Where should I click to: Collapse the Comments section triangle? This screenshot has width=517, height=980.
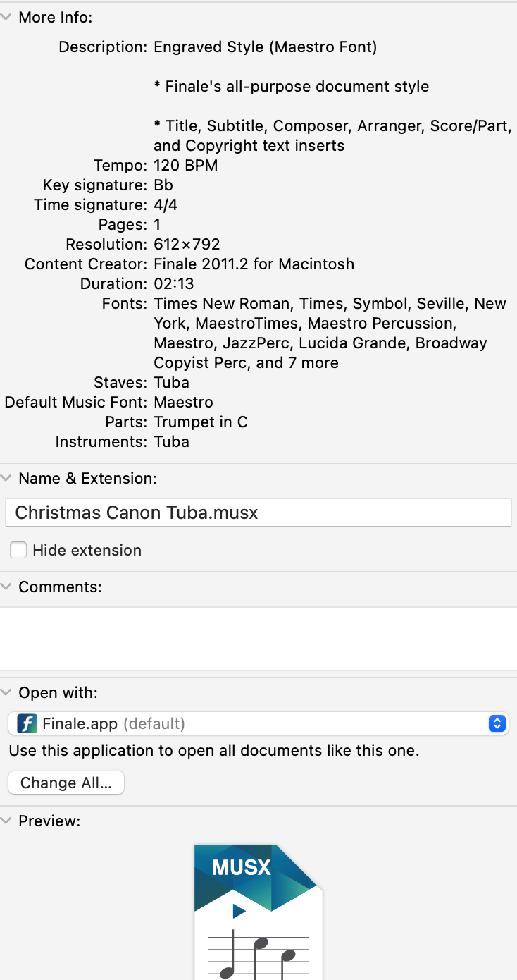6,587
